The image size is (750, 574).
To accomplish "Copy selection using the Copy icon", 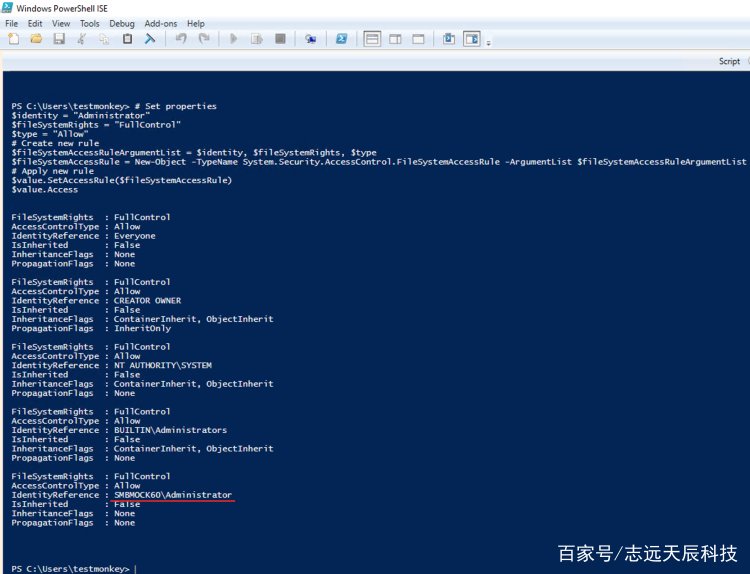I will [104, 39].
